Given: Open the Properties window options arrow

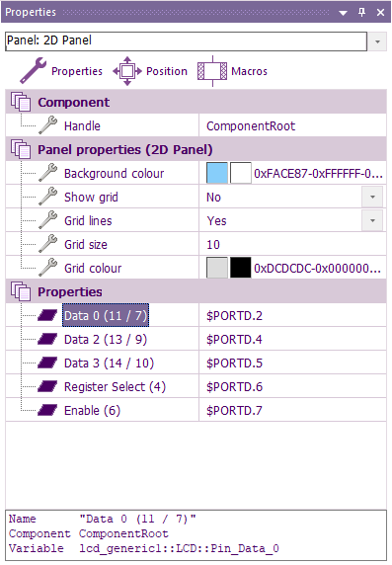Looking at the screenshot, I should coord(343,13).
